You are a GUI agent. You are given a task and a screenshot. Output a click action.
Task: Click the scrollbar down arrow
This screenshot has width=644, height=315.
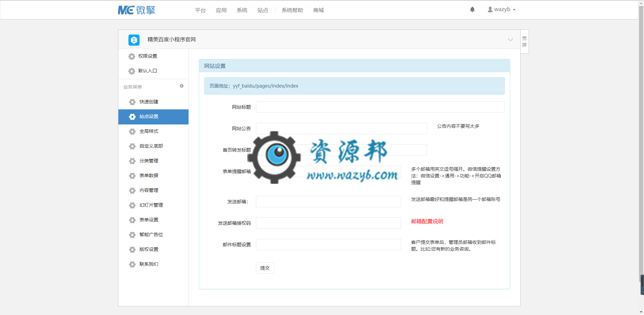point(641,312)
